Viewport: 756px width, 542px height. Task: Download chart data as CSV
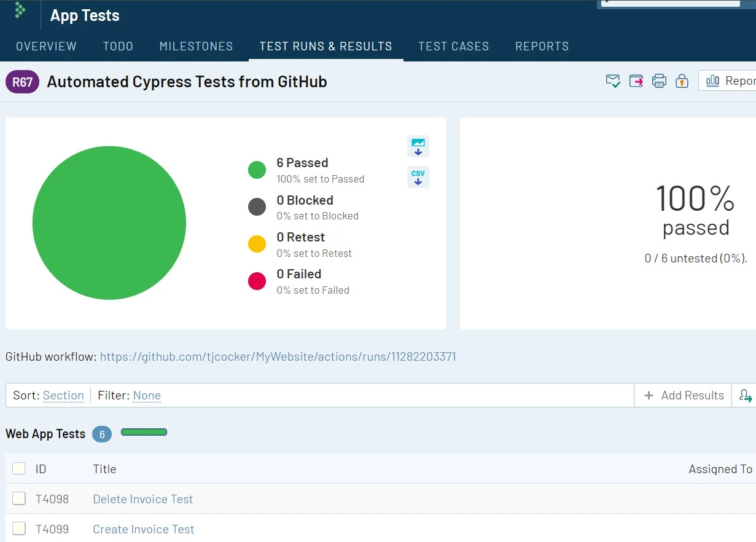(x=418, y=177)
